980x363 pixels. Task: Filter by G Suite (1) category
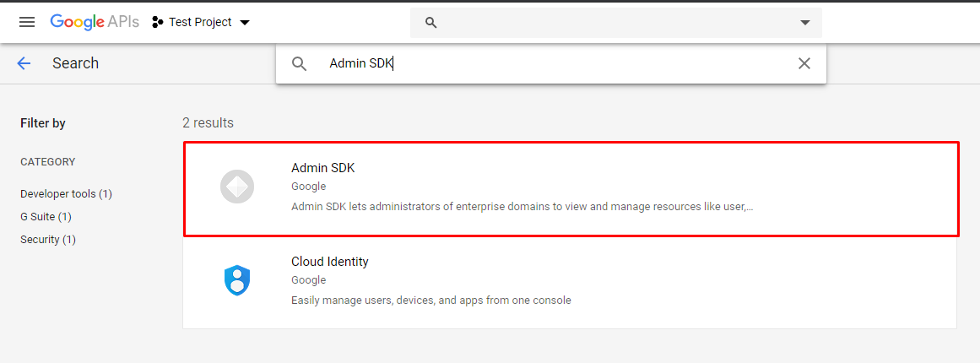46,217
